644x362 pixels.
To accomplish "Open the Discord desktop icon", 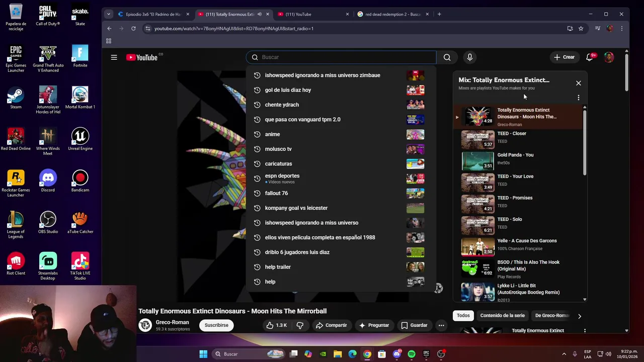I will (48, 181).
